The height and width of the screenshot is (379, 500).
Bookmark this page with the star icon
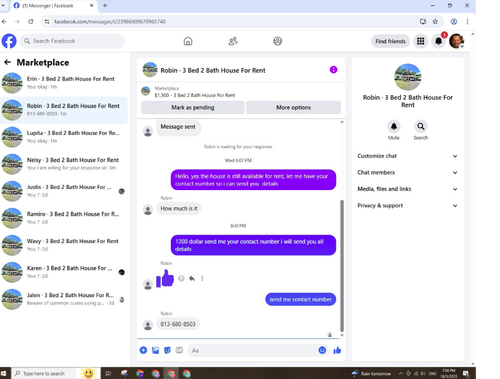coord(435,21)
